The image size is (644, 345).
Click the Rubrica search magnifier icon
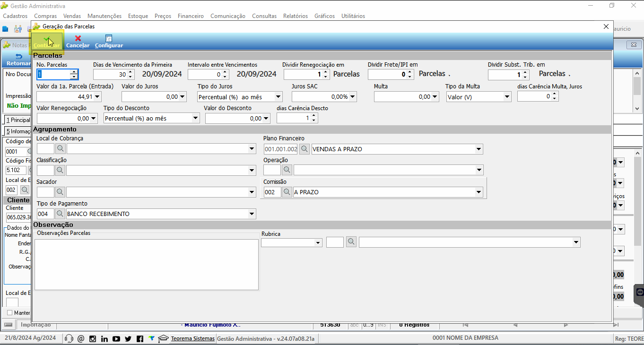coord(351,242)
